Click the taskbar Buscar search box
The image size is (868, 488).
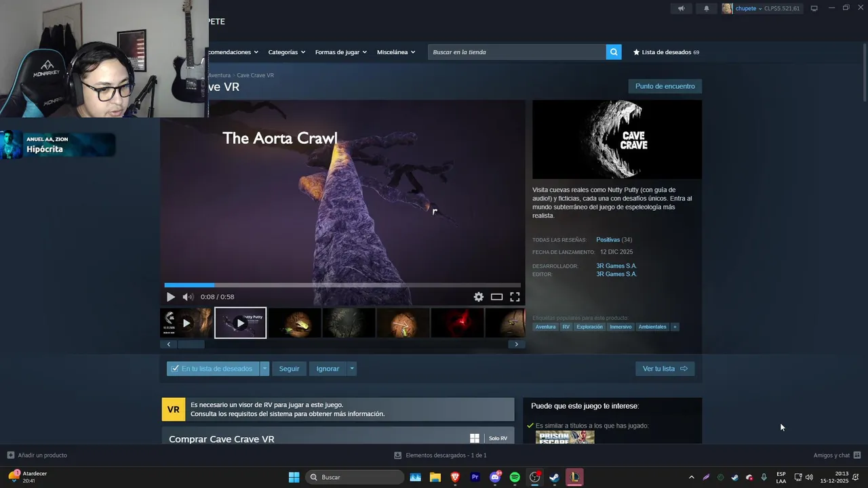pos(355,477)
